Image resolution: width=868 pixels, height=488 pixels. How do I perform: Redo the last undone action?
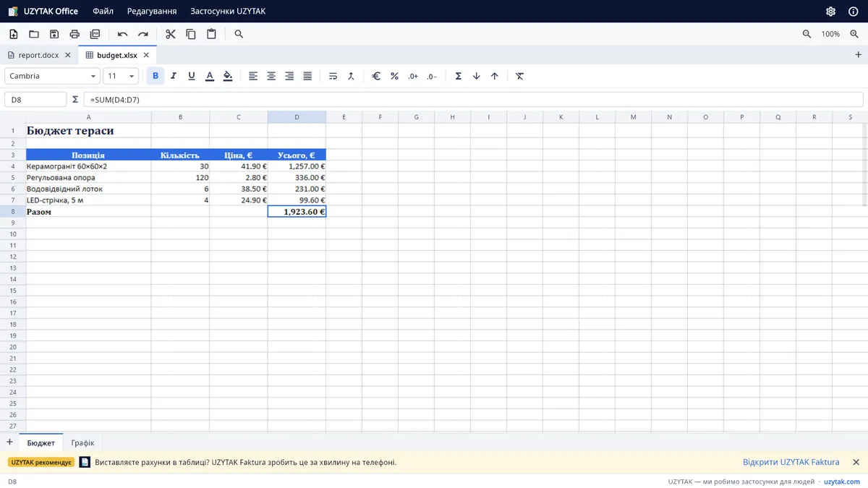pyautogui.click(x=143, y=34)
